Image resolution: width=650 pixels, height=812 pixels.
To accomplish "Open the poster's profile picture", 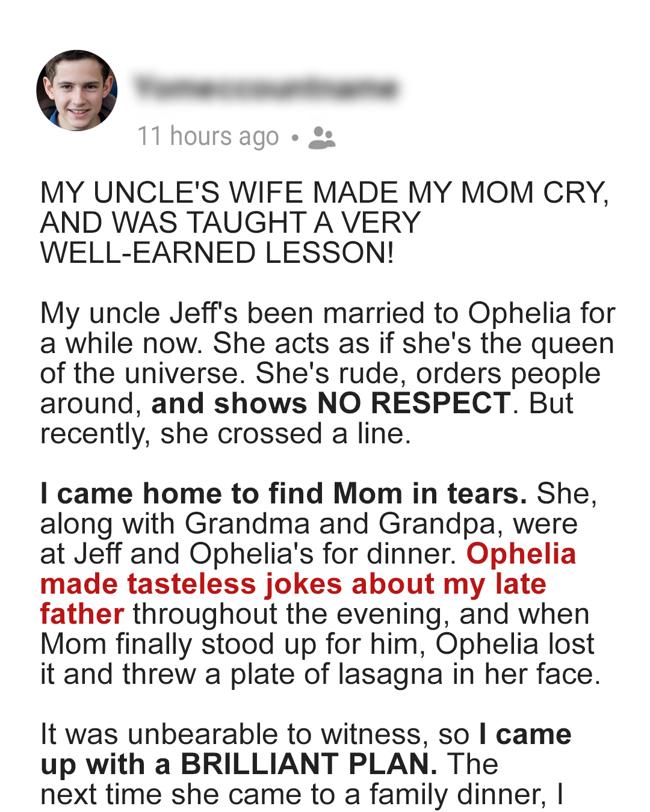I will (76, 90).
